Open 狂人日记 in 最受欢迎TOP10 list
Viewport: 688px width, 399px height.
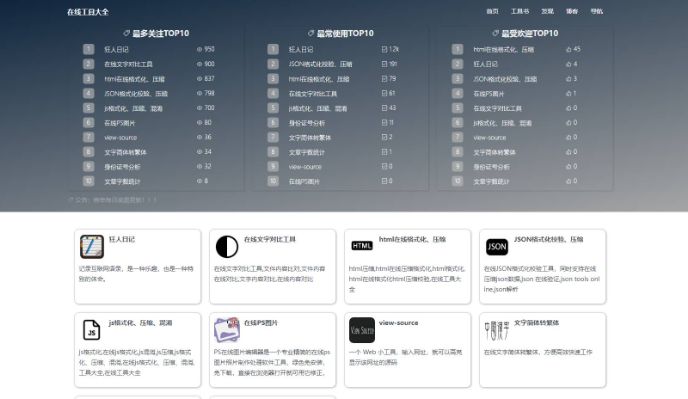coord(486,64)
